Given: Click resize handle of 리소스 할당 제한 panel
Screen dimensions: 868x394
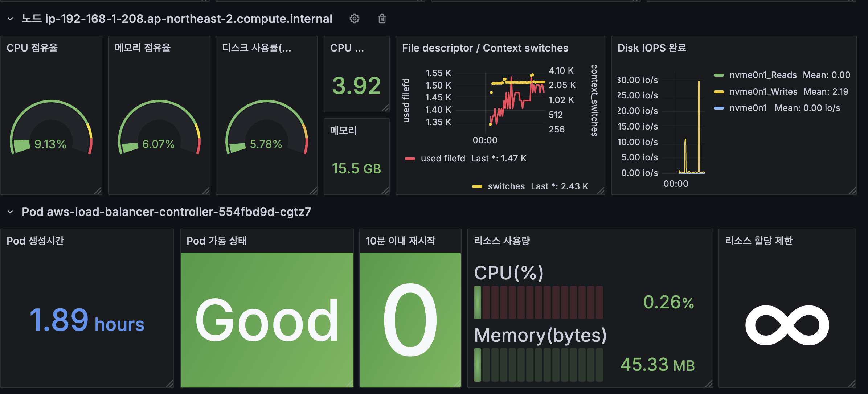Looking at the screenshot, I should pyautogui.click(x=852, y=383).
